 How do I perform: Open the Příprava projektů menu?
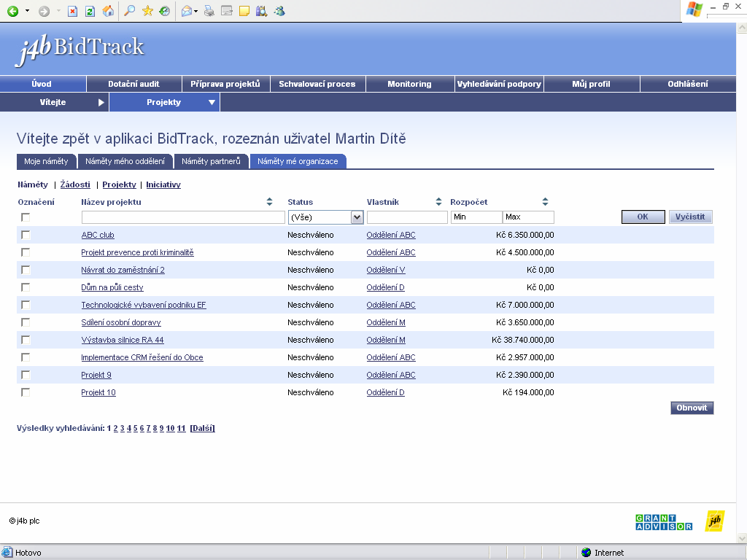(225, 84)
